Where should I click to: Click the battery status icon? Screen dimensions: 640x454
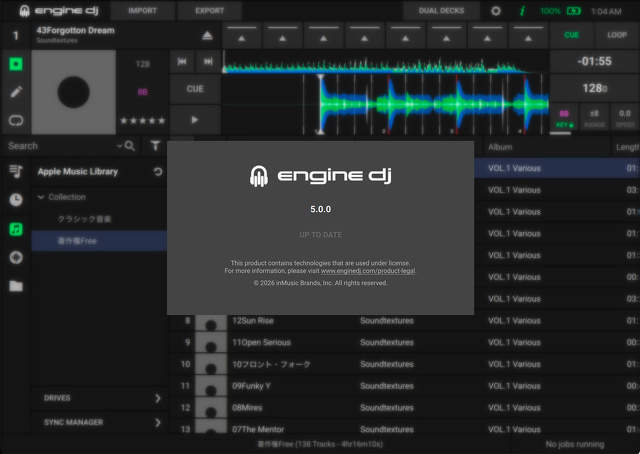pyautogui.click(x=573, y=11)
